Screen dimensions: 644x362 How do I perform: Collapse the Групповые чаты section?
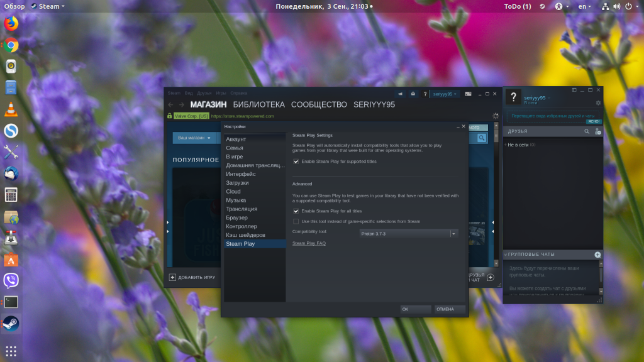tap(506, 255)
